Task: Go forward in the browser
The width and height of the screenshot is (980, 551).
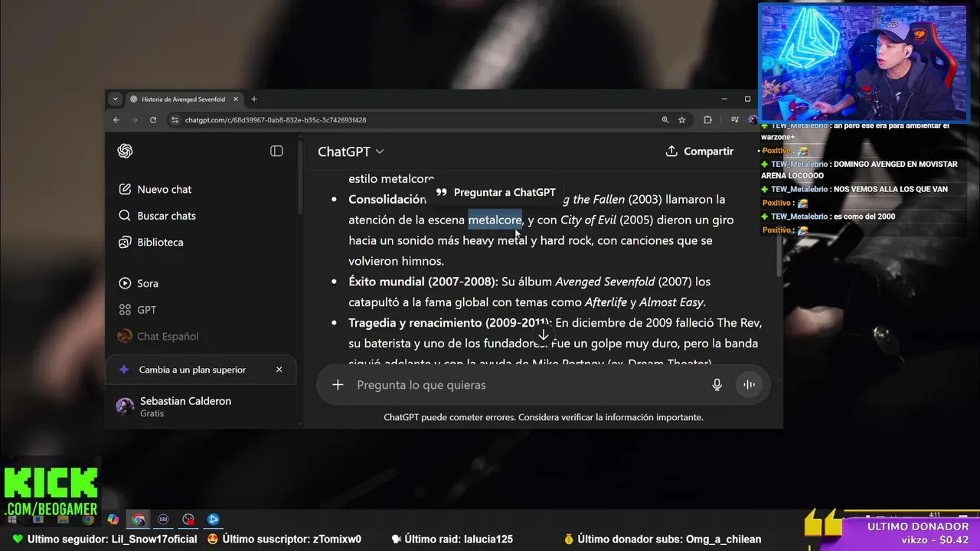Action: (135, 120)
